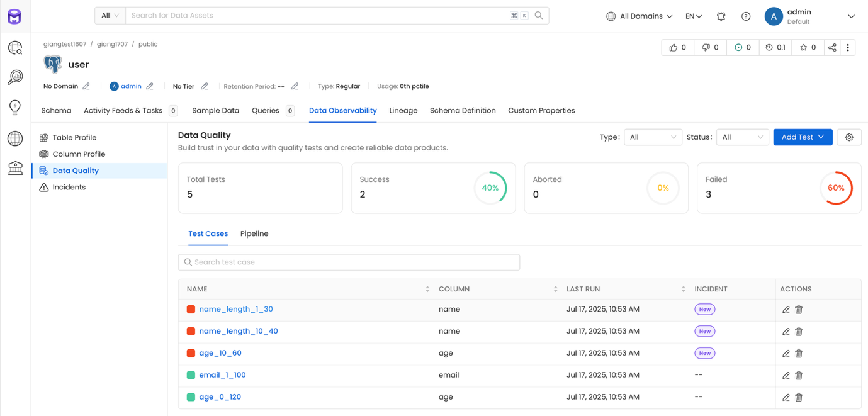Open the email_1_100 test case link
The height and width of the screenshot is (416, 868).
point(222,375)
